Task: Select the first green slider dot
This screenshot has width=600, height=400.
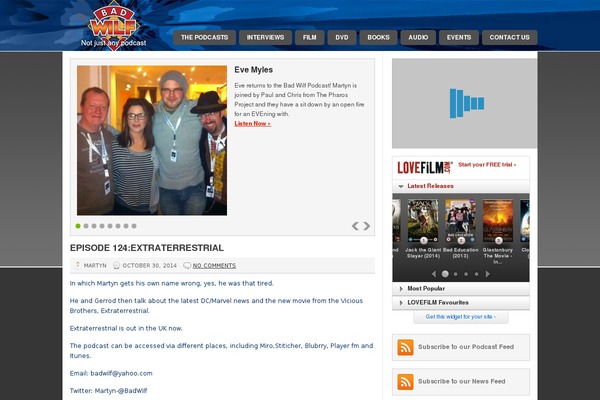Action: tap(78, 226)
